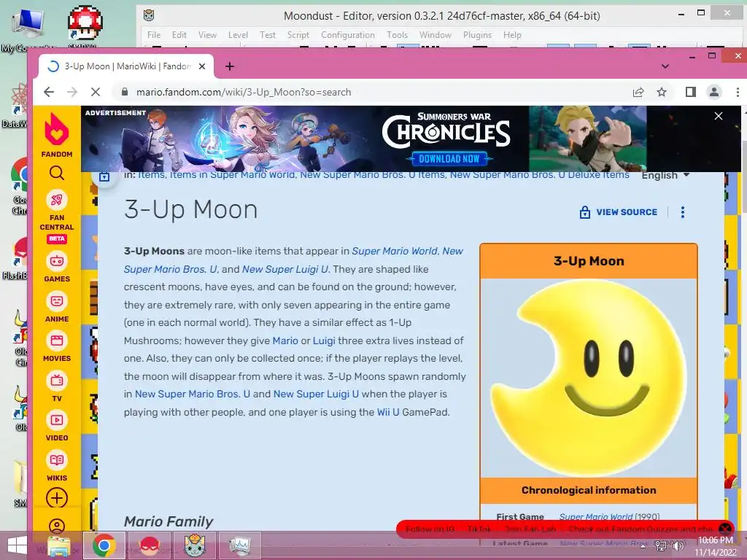Open the File menu in Moondust Editor
The height and width of the screenshot is (560, 747).
pyautogui.click(x=154, y=35)
